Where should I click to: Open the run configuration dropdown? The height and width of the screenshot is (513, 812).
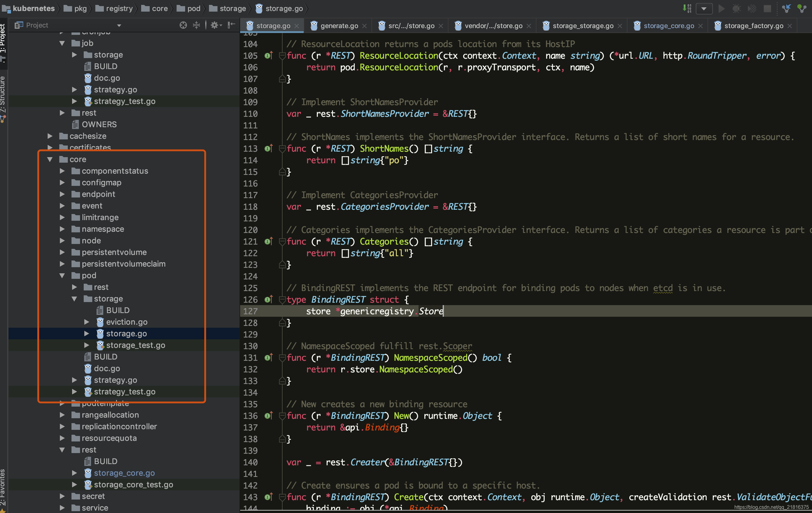click(704, 9)
